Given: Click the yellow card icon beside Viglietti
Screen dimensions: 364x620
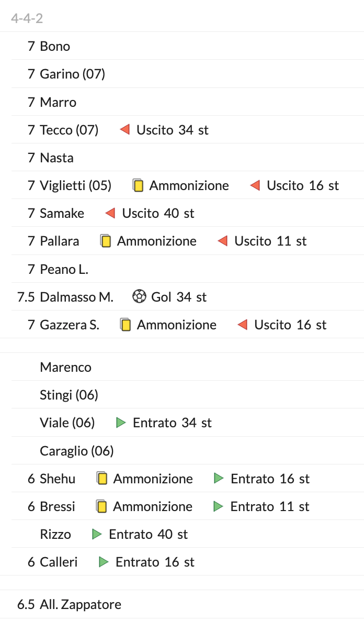Looking at the screenshot, I should point(138,185).
